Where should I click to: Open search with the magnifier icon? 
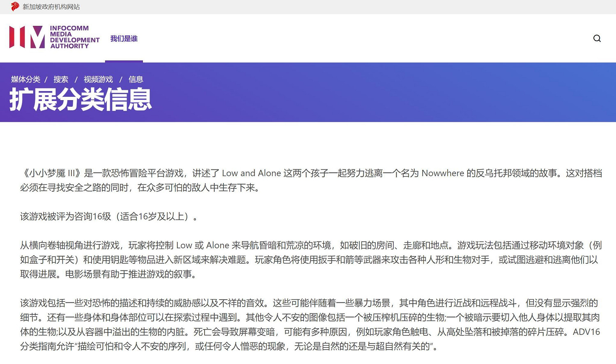[x=597, y=38]
